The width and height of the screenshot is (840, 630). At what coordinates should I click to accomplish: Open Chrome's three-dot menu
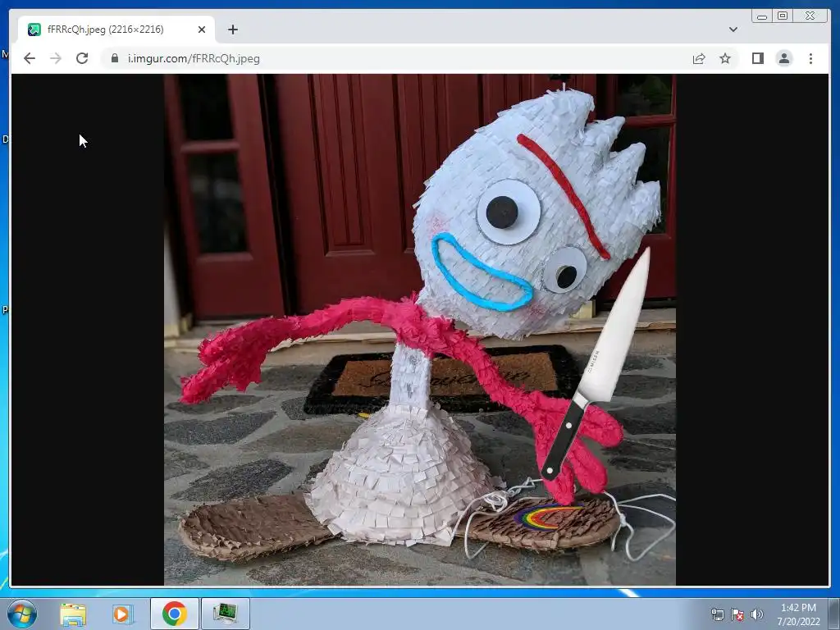click(810, 58)
